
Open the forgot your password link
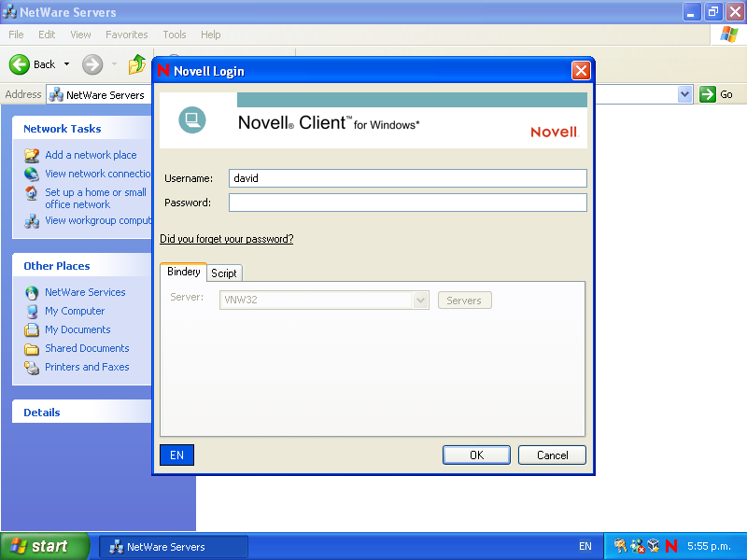226,239
